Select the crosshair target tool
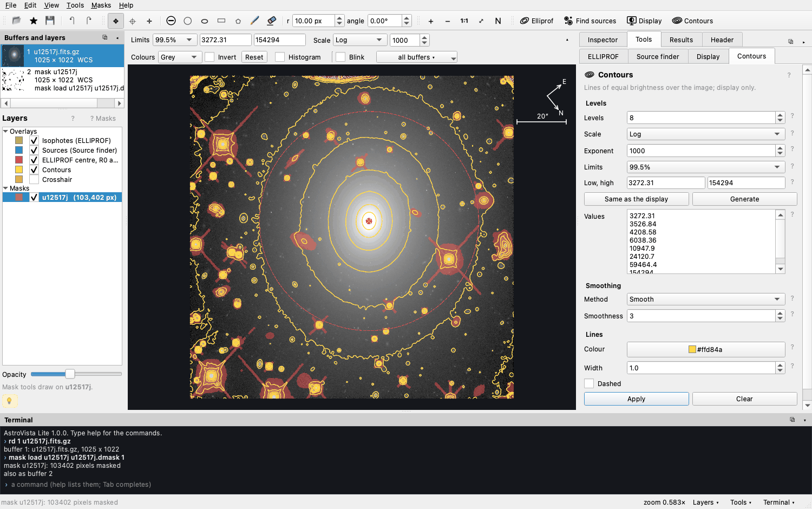This screenshot has height=509, width=812. (x=133, y=21)
